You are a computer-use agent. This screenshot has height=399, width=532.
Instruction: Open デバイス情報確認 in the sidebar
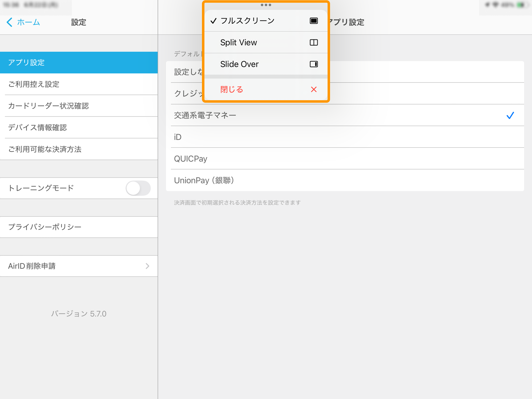79,128
